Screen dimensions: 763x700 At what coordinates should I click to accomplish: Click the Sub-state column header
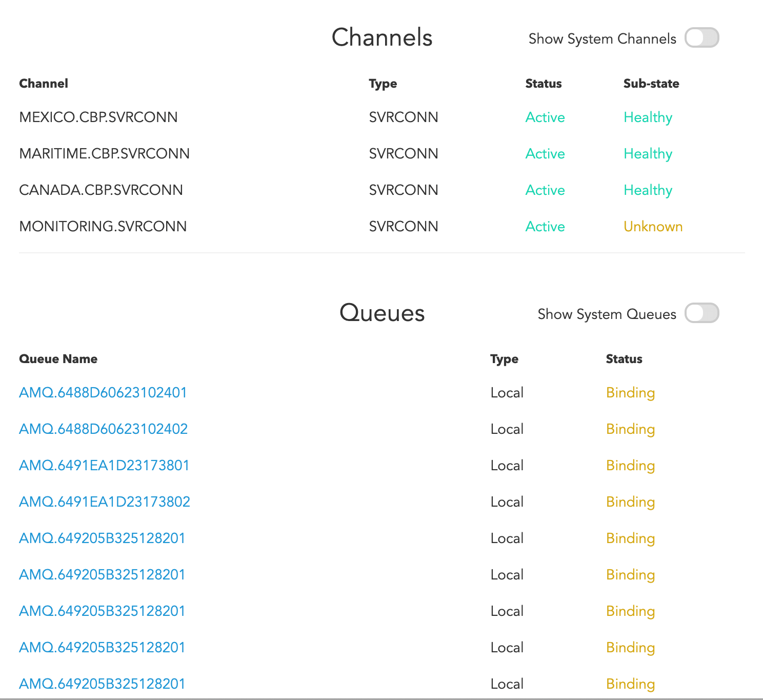click(651, 84)
